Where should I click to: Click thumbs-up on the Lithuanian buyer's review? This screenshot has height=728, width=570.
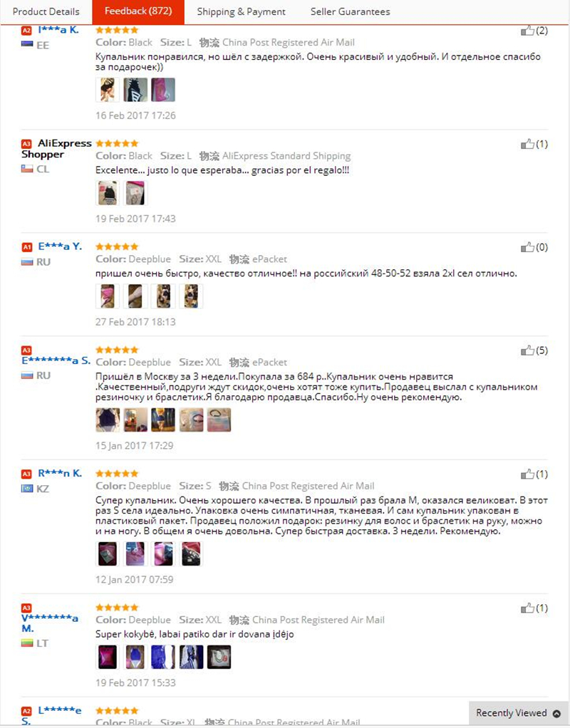[x=527, y=608]
